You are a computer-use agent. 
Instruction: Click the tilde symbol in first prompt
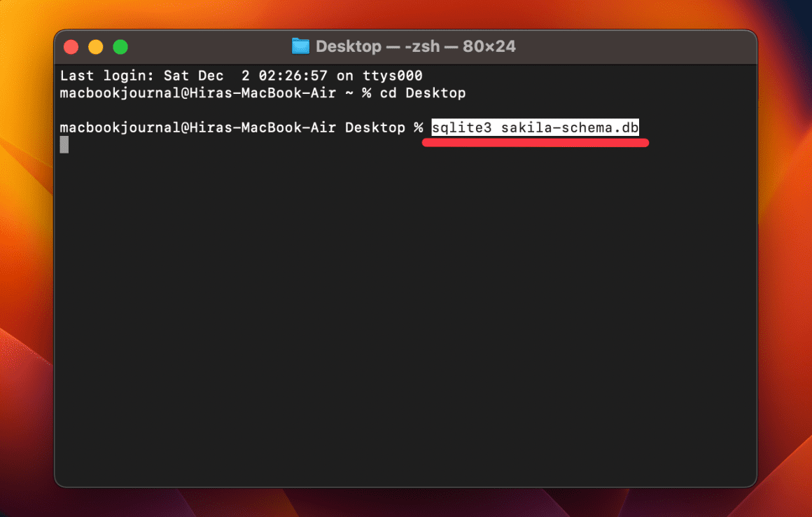click(349, 93)
